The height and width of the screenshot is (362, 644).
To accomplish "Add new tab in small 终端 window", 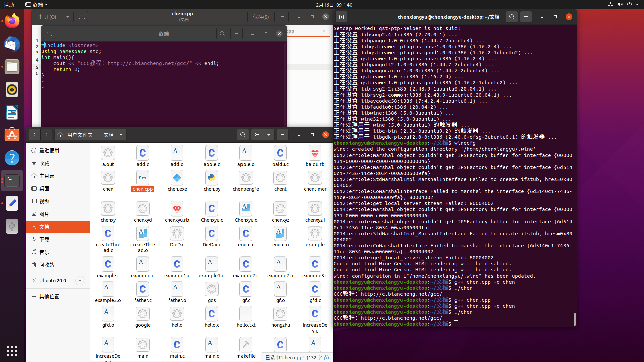I will [49, 34].
